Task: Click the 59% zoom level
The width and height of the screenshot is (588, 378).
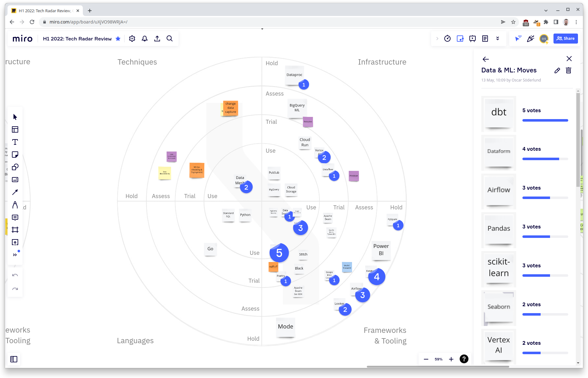Action: point(439,359)
